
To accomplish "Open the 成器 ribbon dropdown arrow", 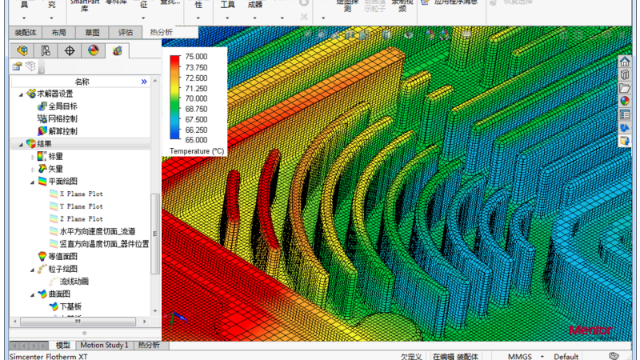I will 255,18.
